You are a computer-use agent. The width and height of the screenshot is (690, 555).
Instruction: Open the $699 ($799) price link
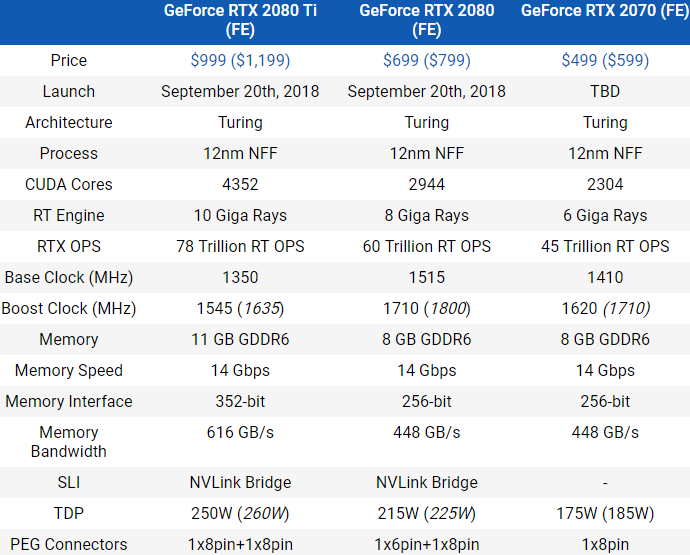[x=426, y=60]
